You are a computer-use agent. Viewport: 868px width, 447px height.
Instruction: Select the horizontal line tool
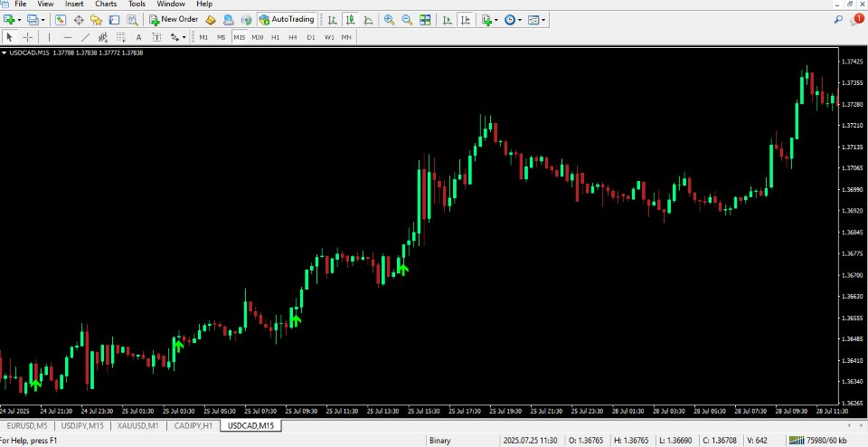click(x=68, y=37)
